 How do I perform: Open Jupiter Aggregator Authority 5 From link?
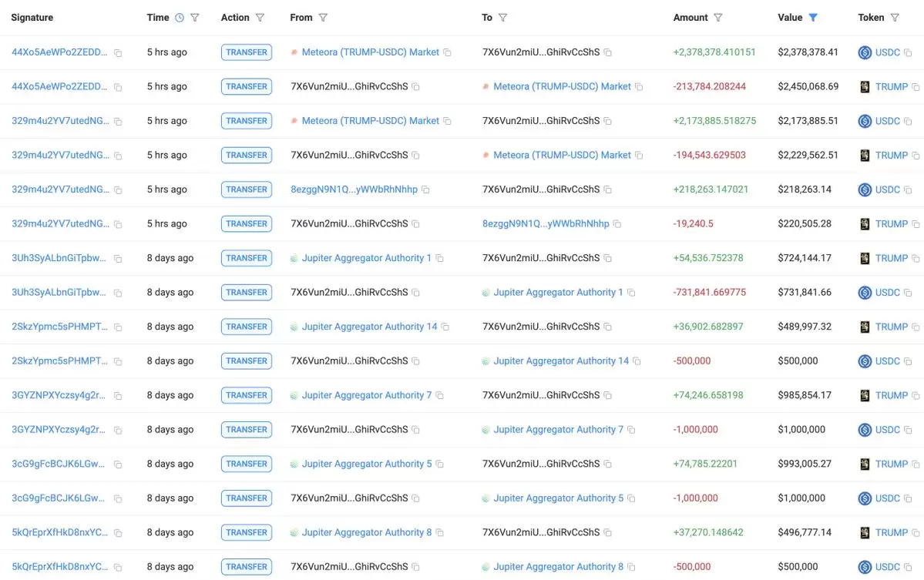point(367,464)
